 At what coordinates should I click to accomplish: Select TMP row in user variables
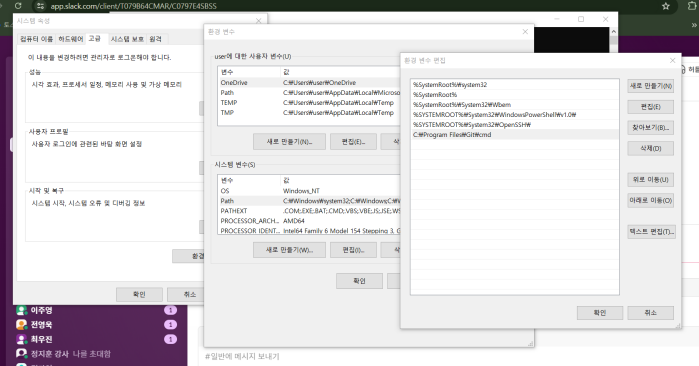pyautogui.click(x=309, y=113)
